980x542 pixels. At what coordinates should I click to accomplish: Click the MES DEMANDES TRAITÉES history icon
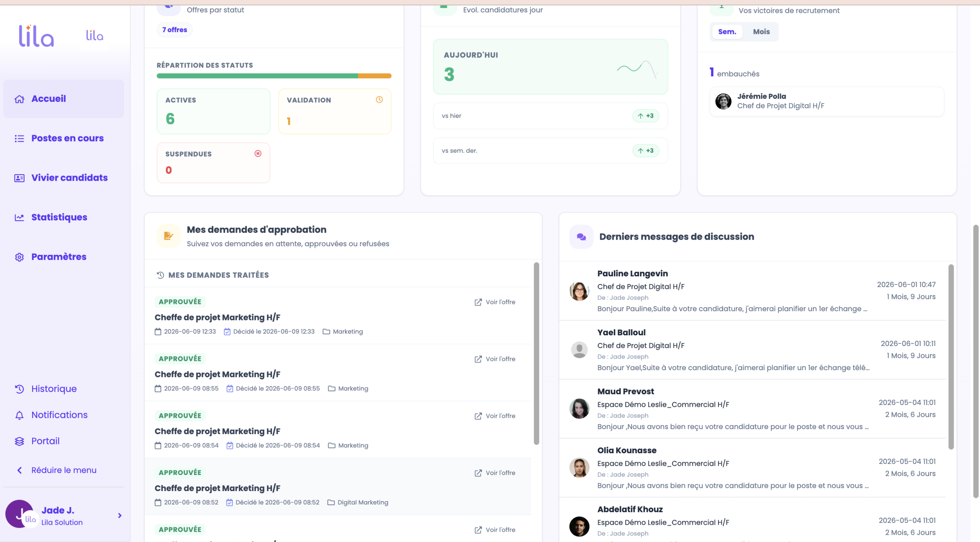pos(160,275)
